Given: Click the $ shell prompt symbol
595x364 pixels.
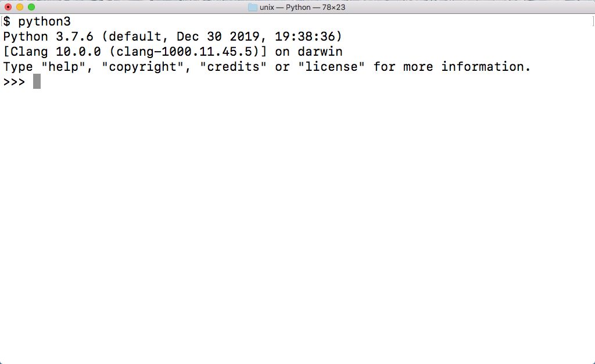Looking at the screenshot, I should pos(7,22).
